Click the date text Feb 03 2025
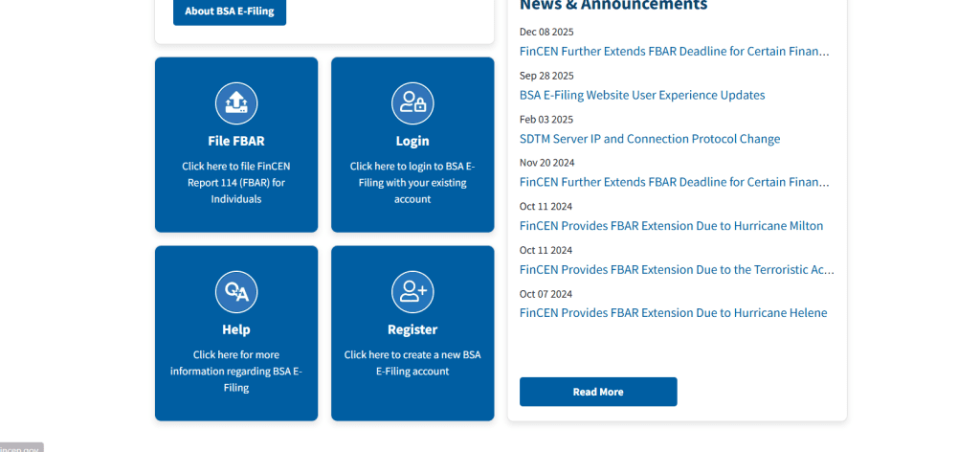The height and width of the screenshot is (452, 980). coord(546,120)
